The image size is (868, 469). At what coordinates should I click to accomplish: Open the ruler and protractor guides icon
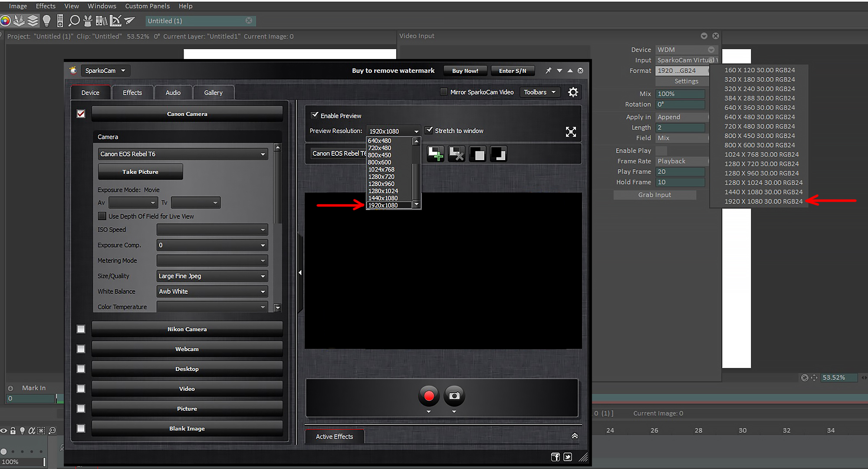coord(115,20)
